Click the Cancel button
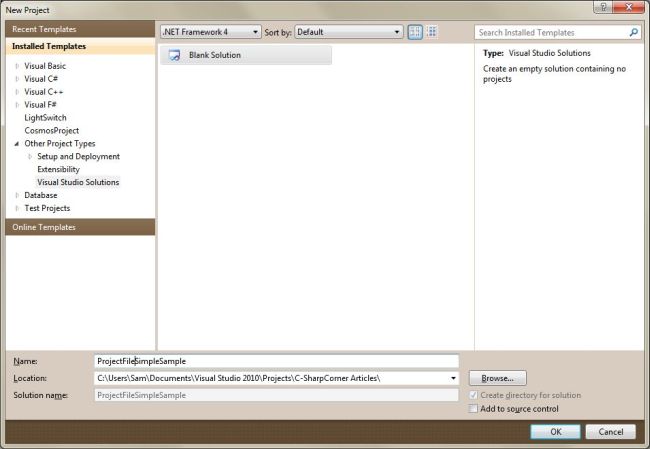The width and height of the screenshot is (650, 449). pos(611,432)
